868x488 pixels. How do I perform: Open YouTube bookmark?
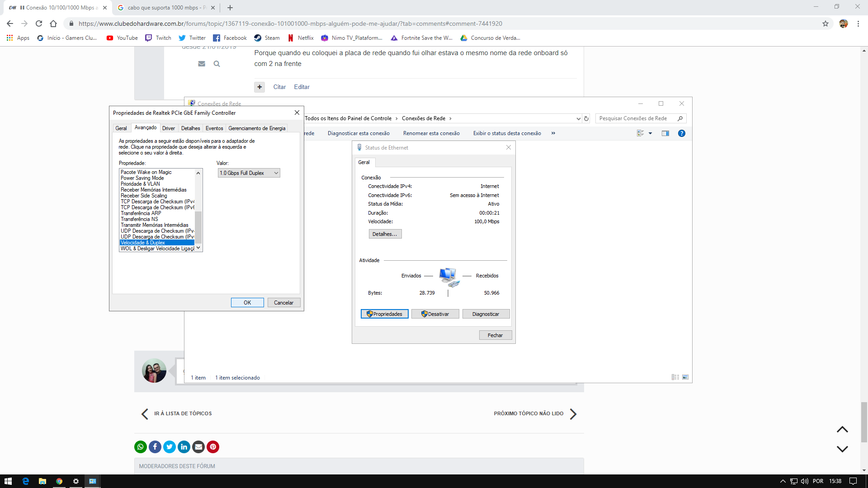[122, 38]
